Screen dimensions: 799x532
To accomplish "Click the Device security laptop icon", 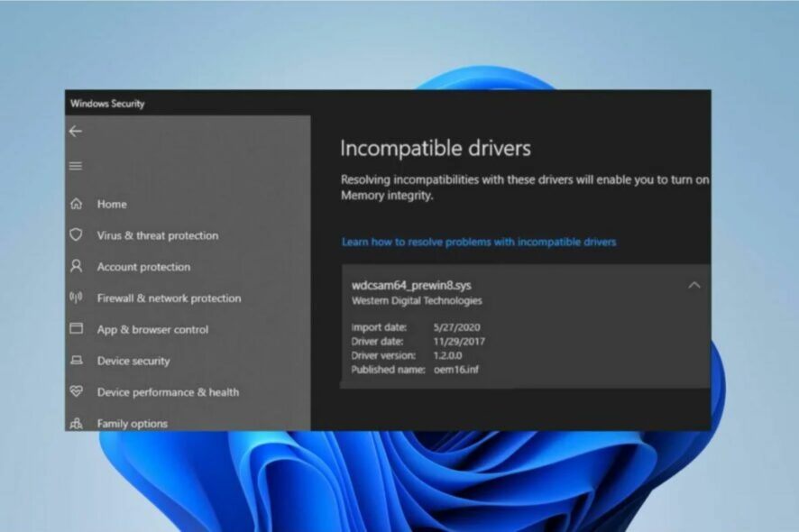I will click(x=76, y=361).
